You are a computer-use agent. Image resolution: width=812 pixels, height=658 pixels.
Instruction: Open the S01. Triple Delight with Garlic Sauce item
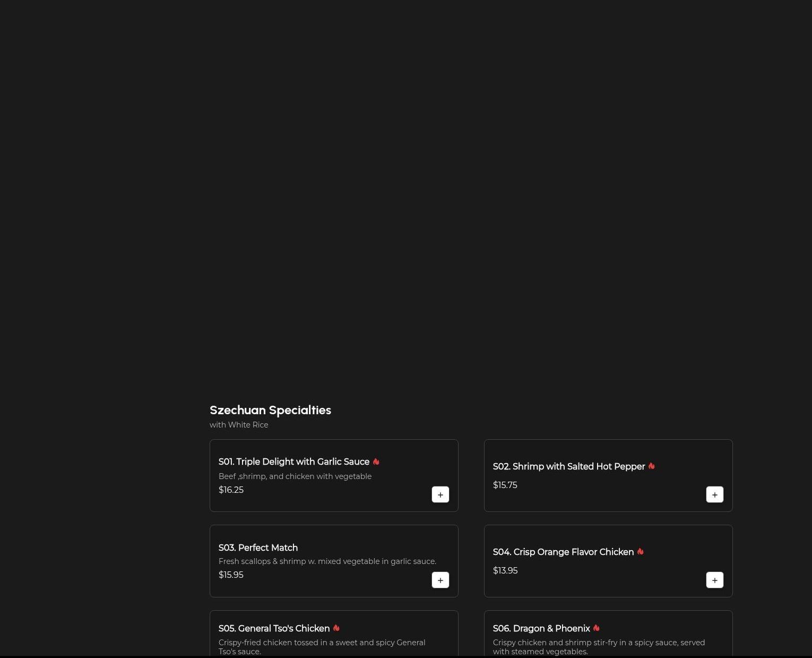[334, 475]
